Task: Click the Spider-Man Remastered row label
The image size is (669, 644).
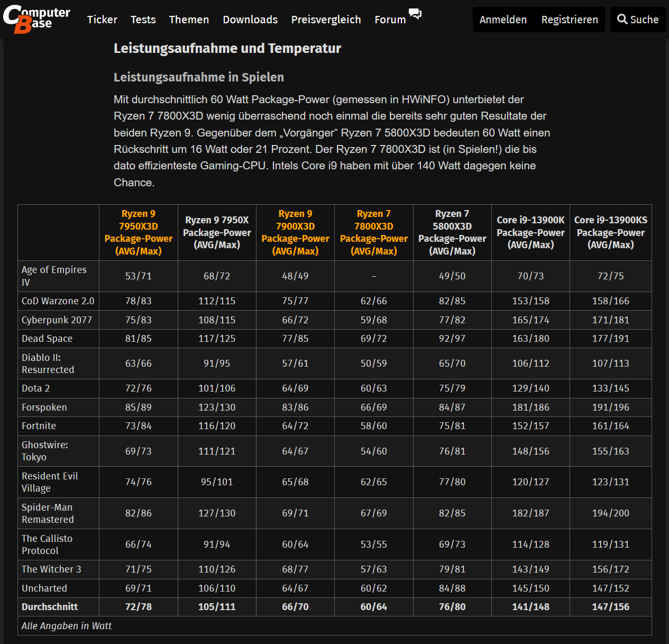Action: (48, 513)
